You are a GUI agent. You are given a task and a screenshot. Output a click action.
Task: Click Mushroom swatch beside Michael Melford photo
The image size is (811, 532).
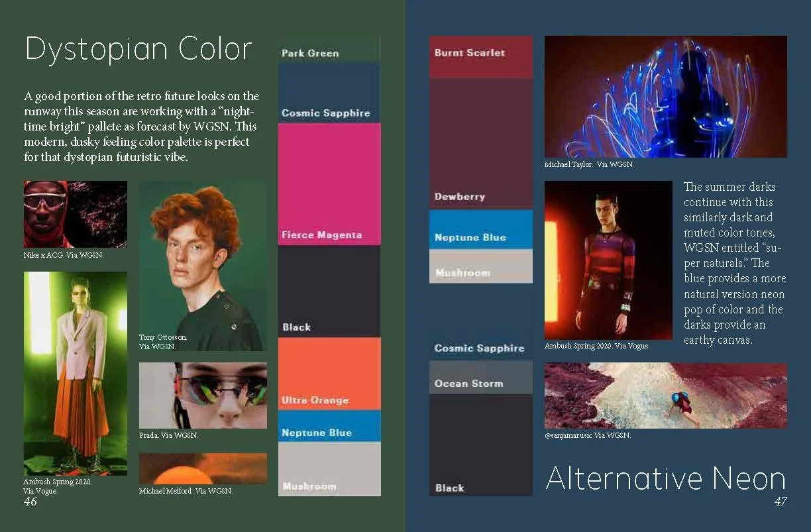(x=329, y=469)
